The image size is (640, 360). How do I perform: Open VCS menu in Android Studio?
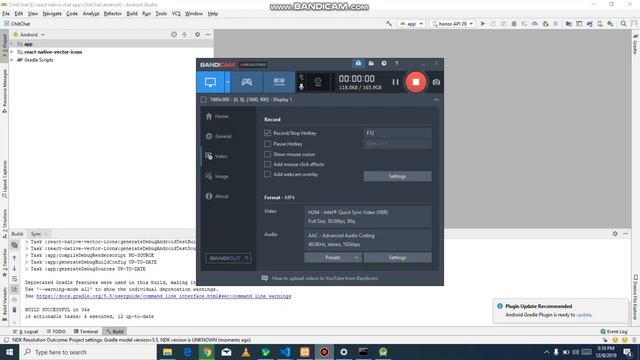coord(176,13)
